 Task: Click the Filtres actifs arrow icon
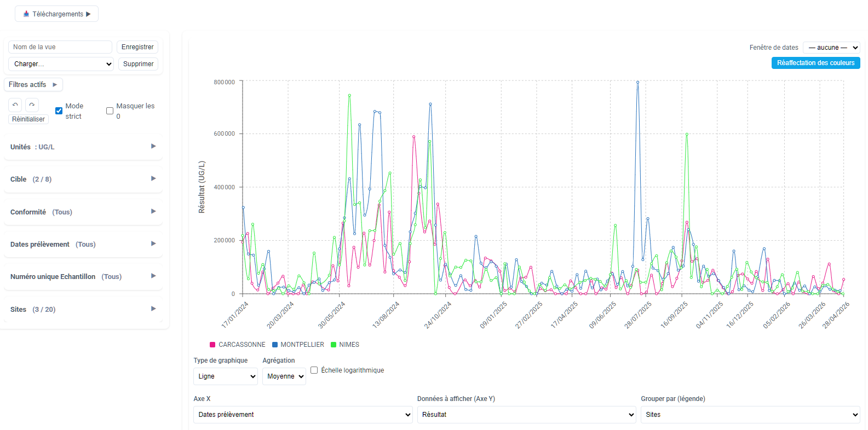point(55,85)
